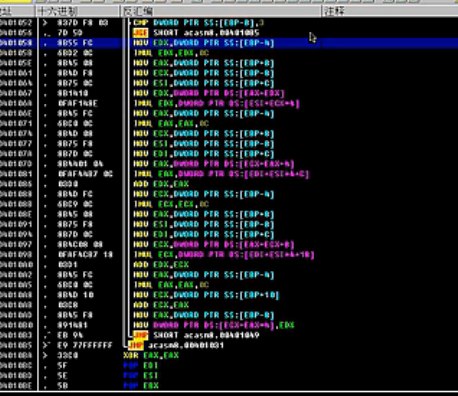Select MOV DWORD PTR DS:[ECX+EAX*4],EDX instruction
The image size is (458, 396).
tap(214, 325)
